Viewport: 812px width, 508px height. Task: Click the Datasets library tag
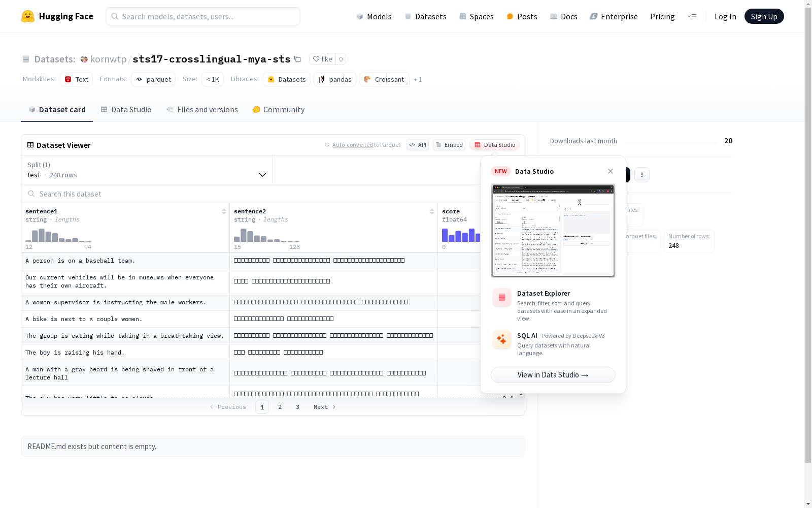pos(287,79)
